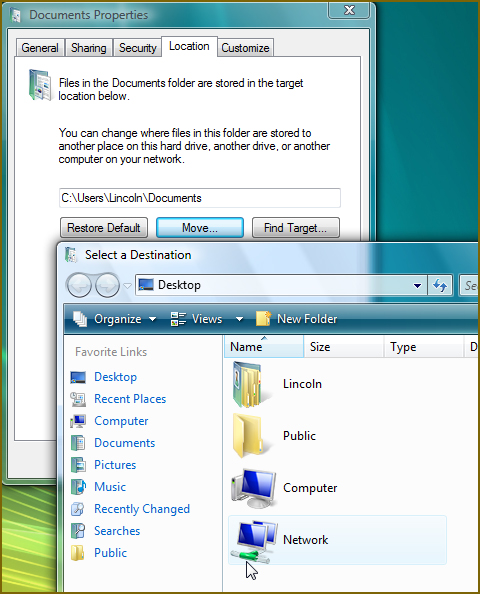480x594 pixels.
Task: Click the Documents Properties title bar icon
Action: point(16,15)
